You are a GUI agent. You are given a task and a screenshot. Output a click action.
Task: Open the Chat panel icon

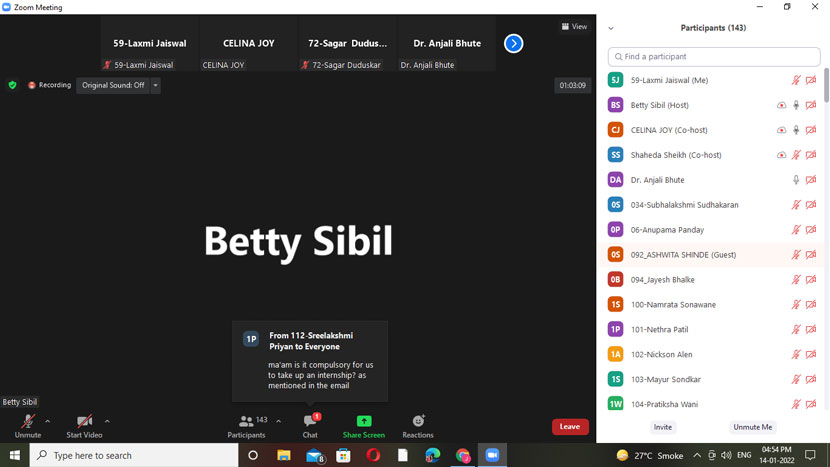310,422
